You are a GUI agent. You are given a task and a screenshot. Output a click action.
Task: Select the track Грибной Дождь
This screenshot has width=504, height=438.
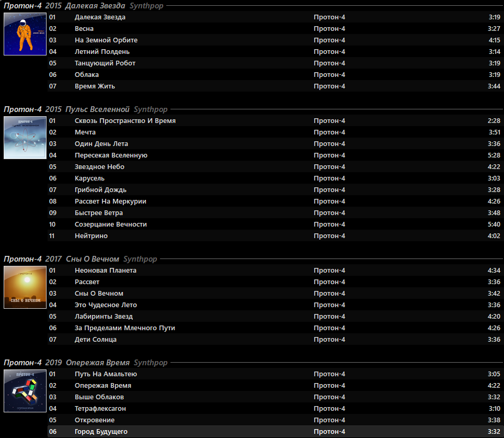click(100, 190)
